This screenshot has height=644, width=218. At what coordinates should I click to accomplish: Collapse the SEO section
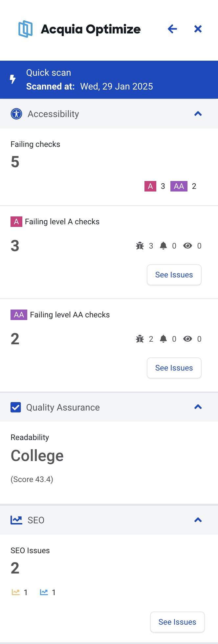click(198, 520)
